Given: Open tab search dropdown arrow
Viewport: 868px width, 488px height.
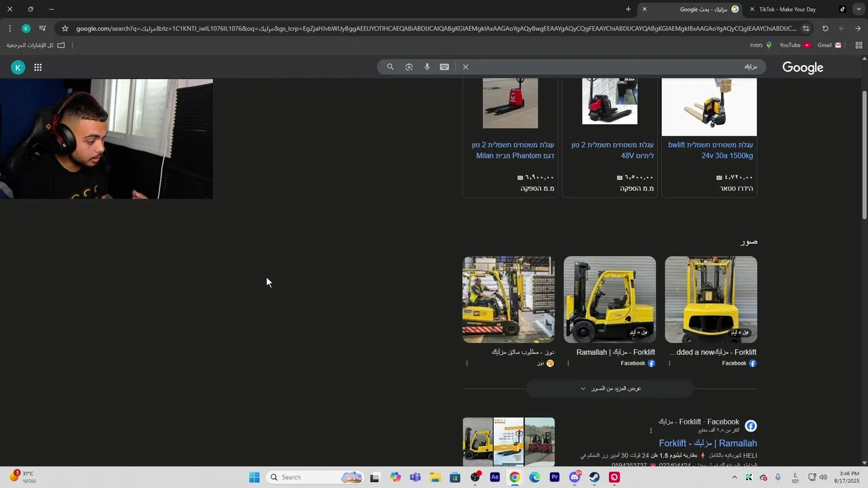Looking at the screenshot, I should coord(858,9).
